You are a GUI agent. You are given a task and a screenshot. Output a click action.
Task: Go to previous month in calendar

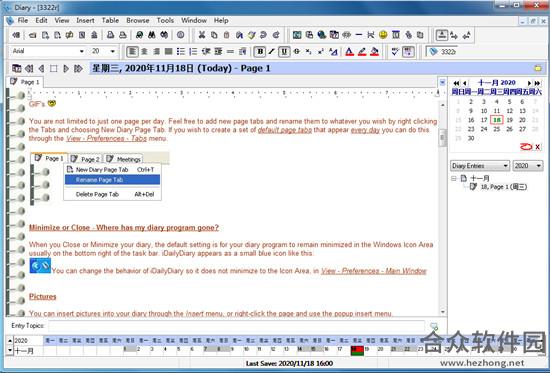(x=465, y=83)
